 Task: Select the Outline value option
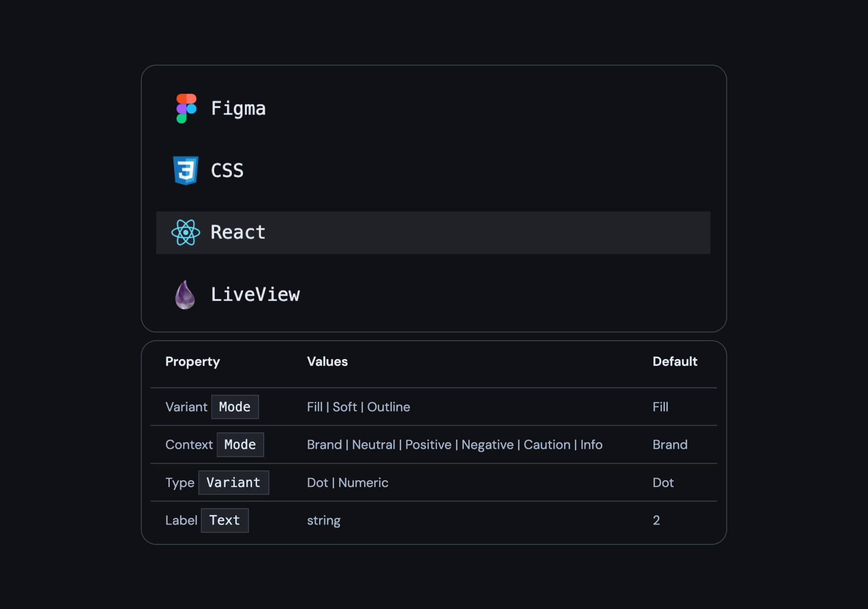[x=389, y=407]
